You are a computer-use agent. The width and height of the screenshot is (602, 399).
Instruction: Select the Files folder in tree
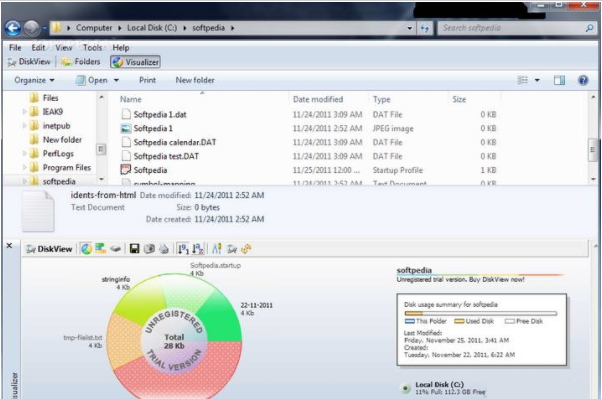(x=44, y=98)
